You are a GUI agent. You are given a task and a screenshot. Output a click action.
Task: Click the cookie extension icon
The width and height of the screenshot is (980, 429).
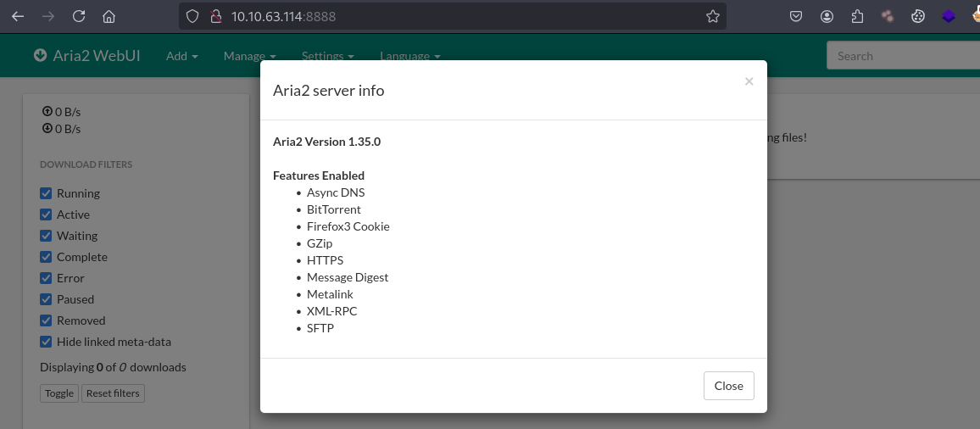point(917,16)
